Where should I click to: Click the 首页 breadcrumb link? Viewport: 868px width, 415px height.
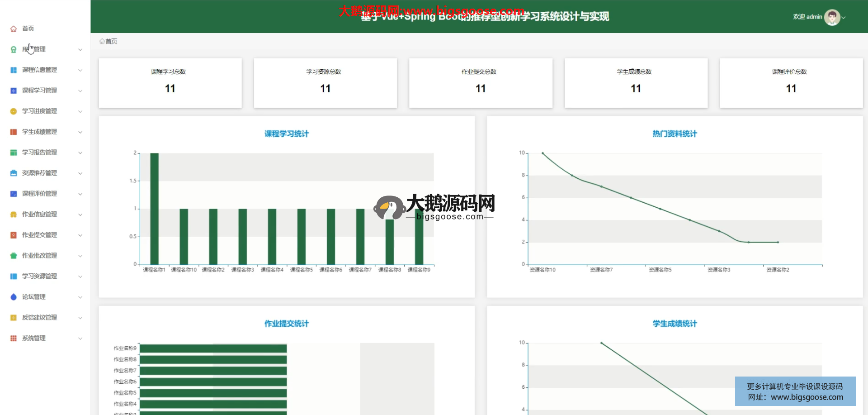point(111,41)
